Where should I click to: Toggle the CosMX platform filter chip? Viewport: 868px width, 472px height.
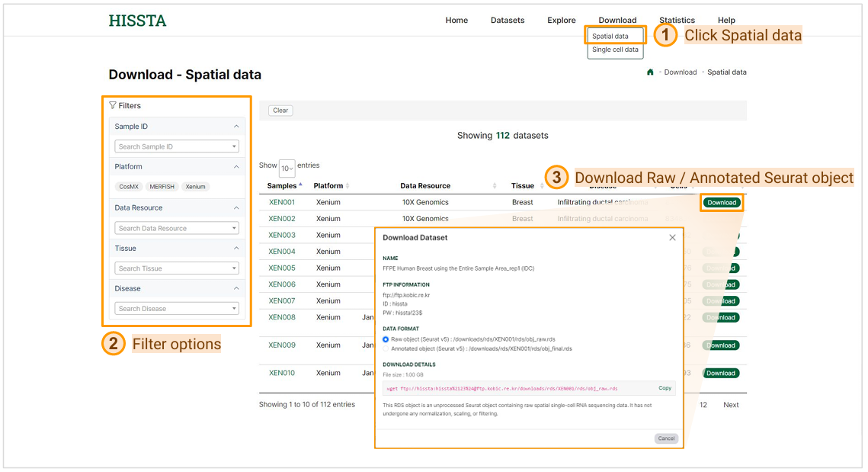point(129,187)
